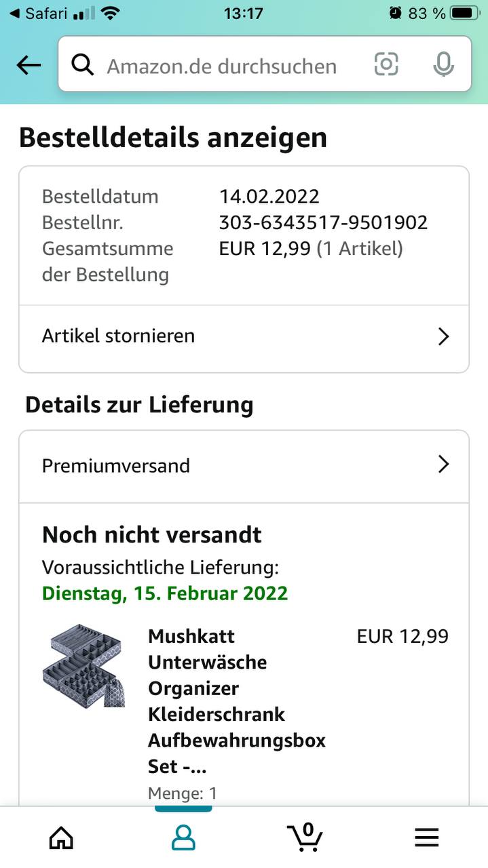
Task: Tap chevron next to Premiumversand
Action: [x=443, y=465]
